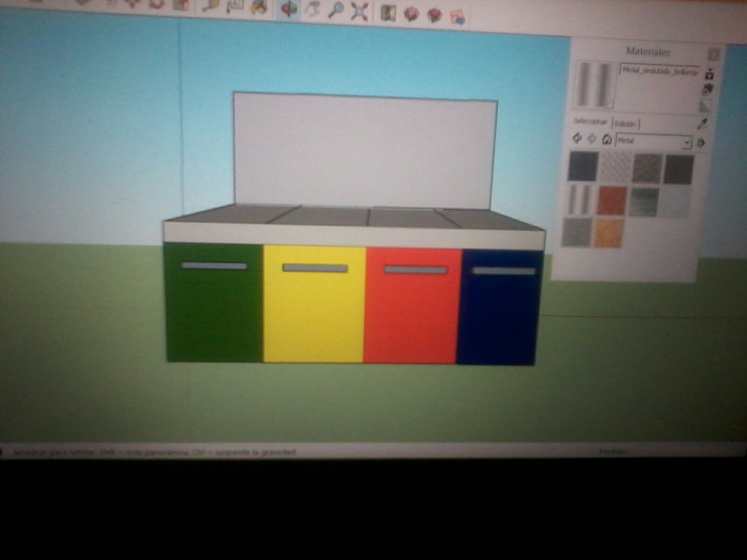Screen dimensions: 747x560
Task: Click the Display Secondary Selection Pane icon
Action: [x=710, y=74]
